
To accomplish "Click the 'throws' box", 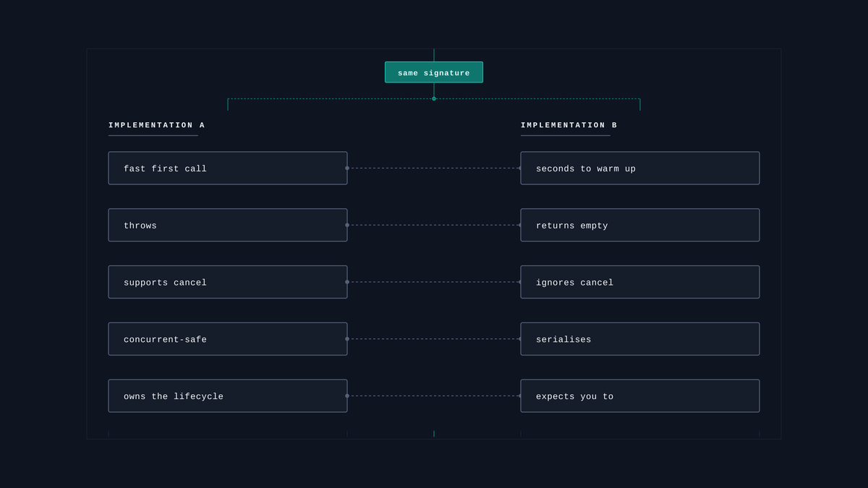I will (x=228, y=225).
